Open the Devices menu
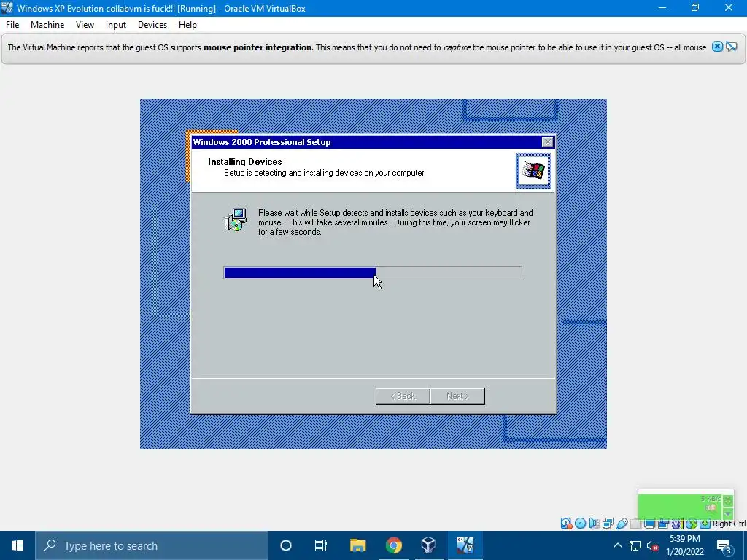The image size is (747, 560). coord(152,25)
